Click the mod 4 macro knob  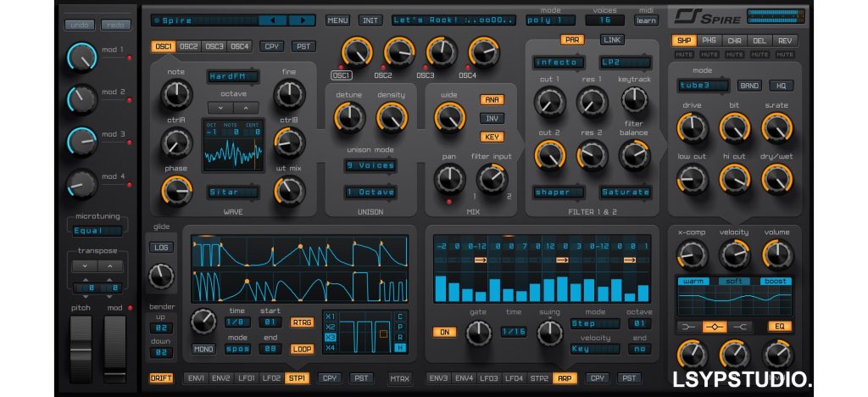point(82,184)
